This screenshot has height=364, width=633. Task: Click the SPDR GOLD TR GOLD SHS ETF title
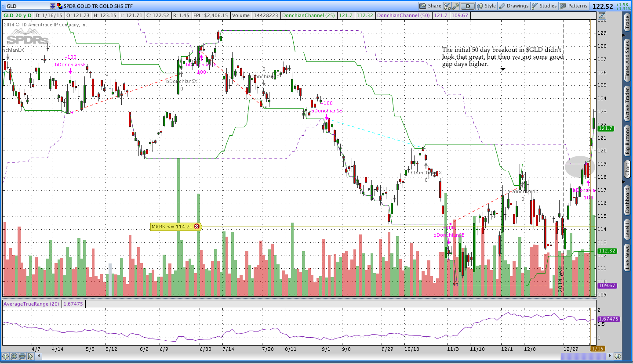98,6
